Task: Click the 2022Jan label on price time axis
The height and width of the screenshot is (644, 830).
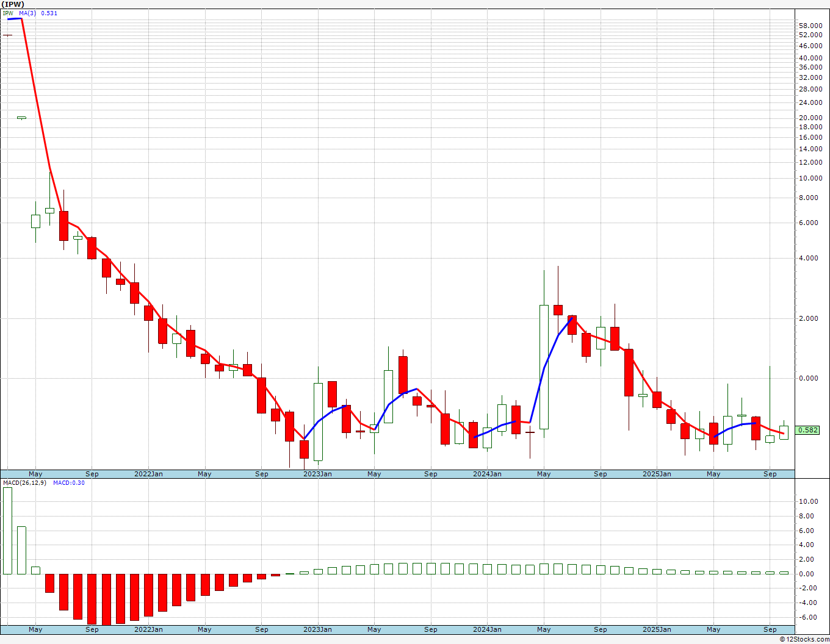Action: point(148,474)
